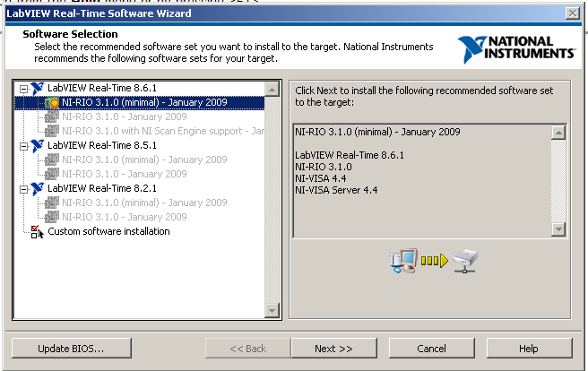Select NI-RIO 3.1.0 (minimal) under Real-Time 8.2.1

(144, 203)
